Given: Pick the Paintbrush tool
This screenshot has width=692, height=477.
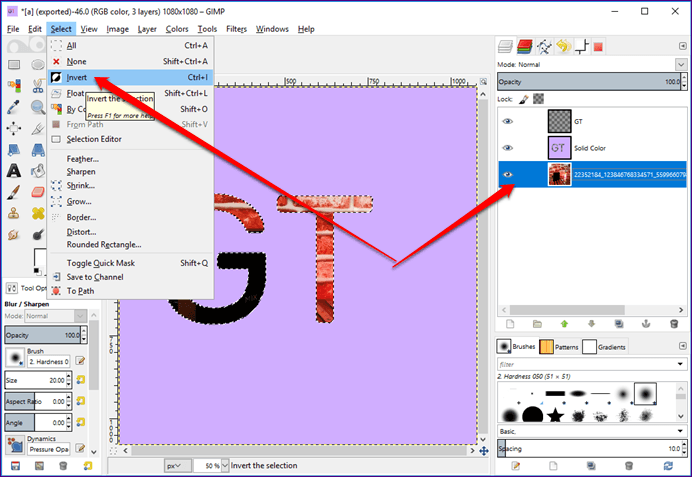Looking at the screenshot, I should tap(14, 192).
